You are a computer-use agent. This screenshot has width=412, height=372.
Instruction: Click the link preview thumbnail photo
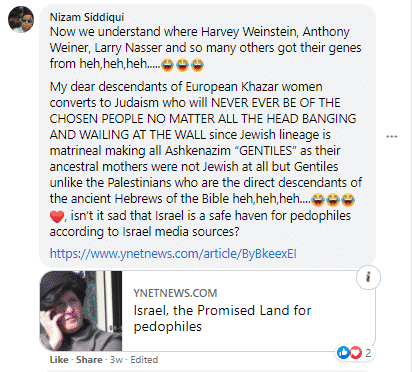click(x=81, y=311)
